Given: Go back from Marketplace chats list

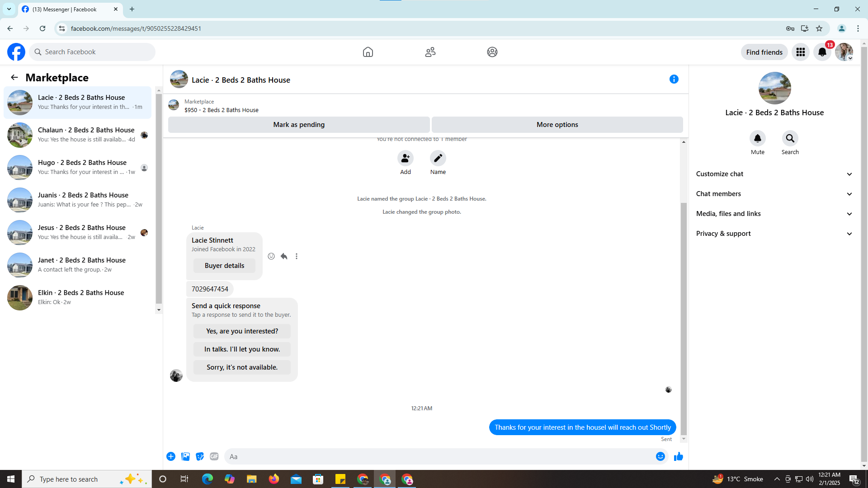Looking at the screenshot, I should point(14,77).
